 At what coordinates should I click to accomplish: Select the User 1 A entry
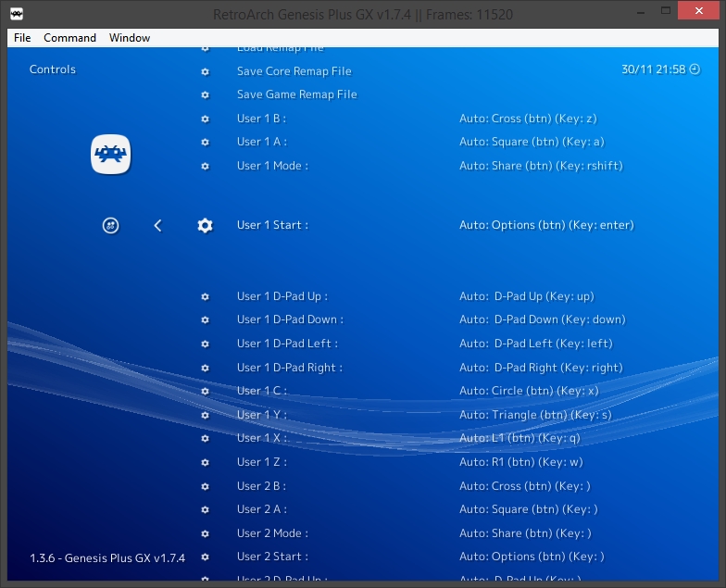[262, 142]
